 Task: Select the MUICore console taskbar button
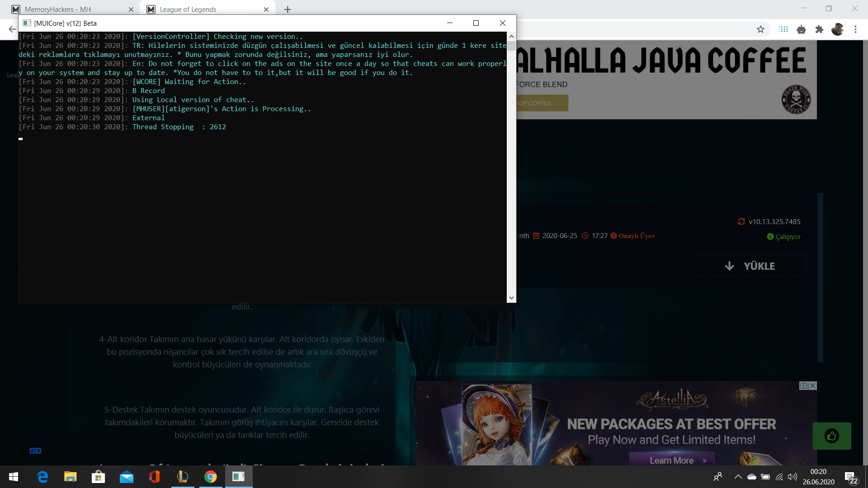point(239,477)
